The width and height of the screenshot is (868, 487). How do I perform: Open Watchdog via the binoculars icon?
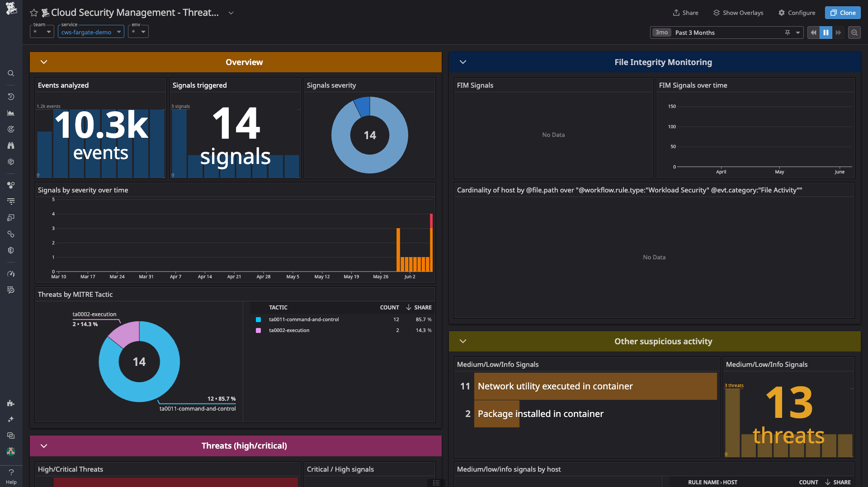coord(11,145)
